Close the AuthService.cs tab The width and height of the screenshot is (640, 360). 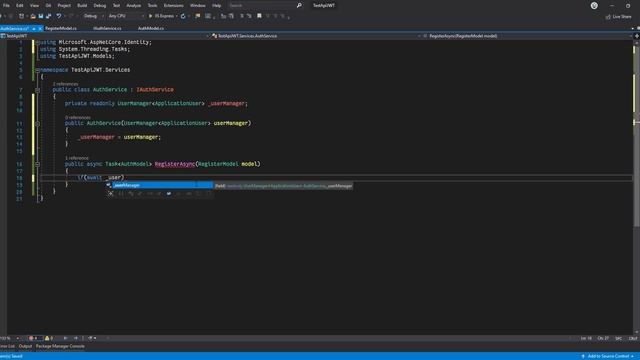coord(40,29)
